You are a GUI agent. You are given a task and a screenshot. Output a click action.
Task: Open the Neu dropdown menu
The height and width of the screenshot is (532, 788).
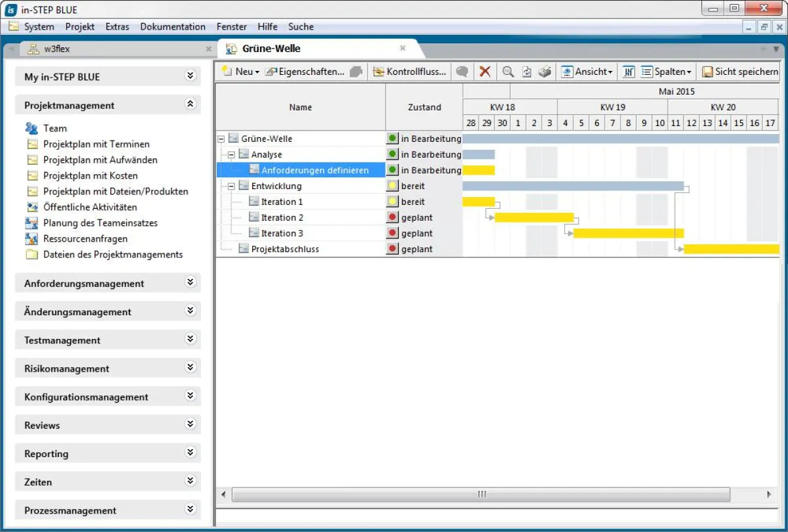click(x=240, y=72)
